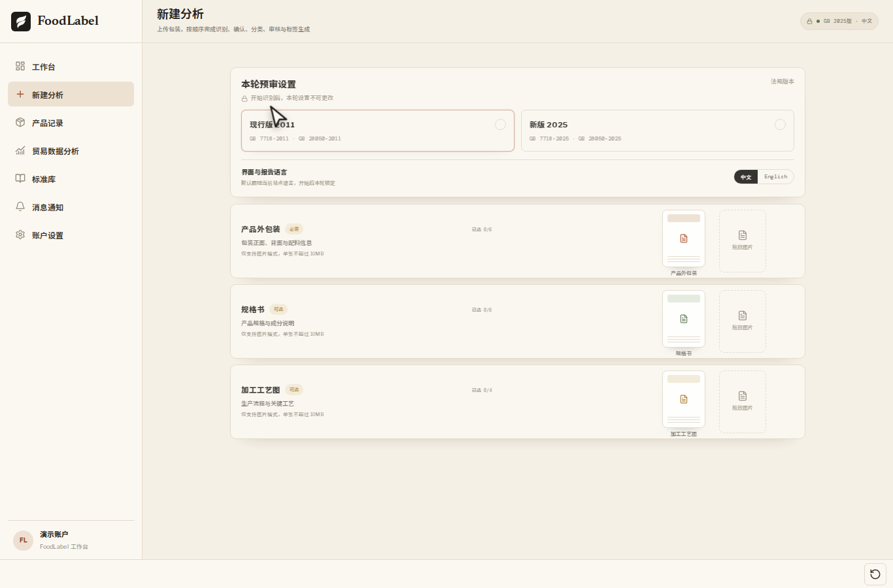Screen dimensions: 893x588
Task: Click the 贸易数据分析 chart icon
Action: tap(20, 150)
